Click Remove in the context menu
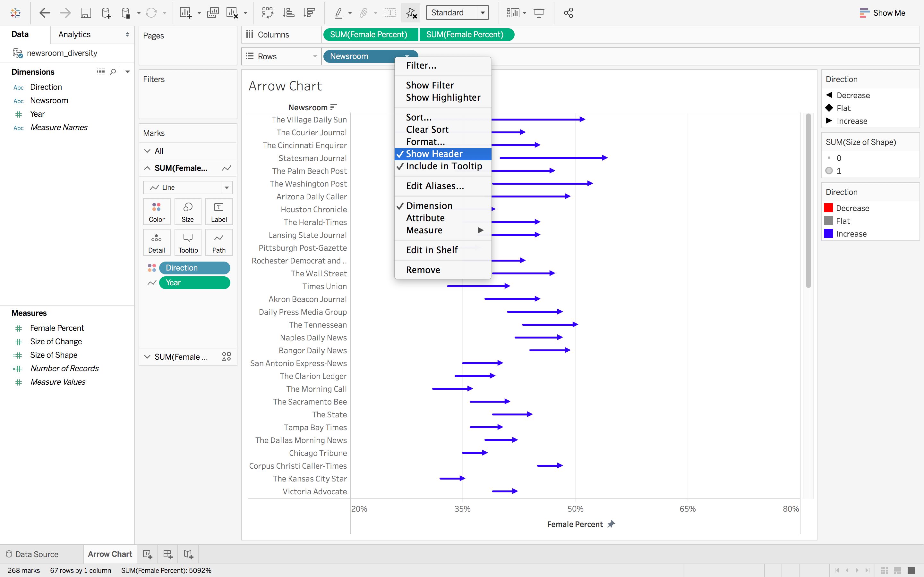This screenshot has height=577, width=924. (423, 269)
